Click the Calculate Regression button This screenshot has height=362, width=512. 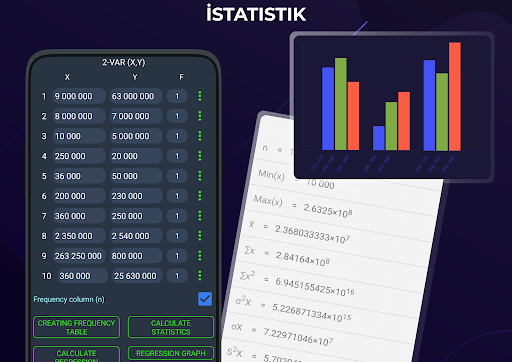[76, 354]
